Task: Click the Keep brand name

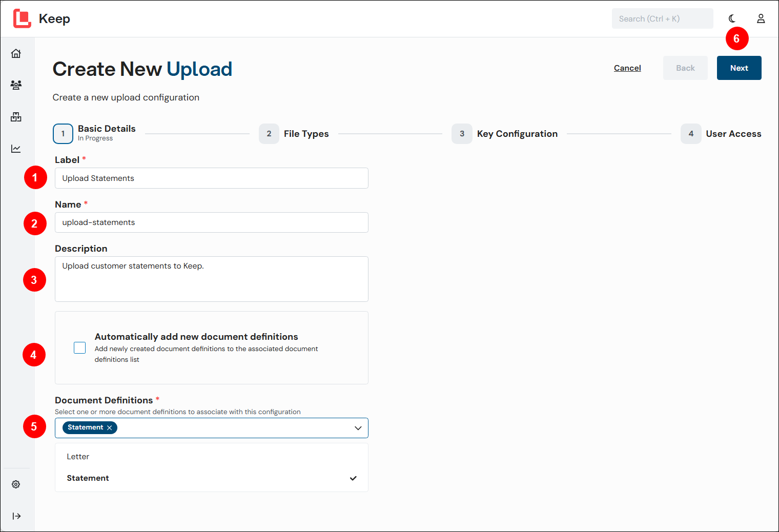Action: click(54, 19)
